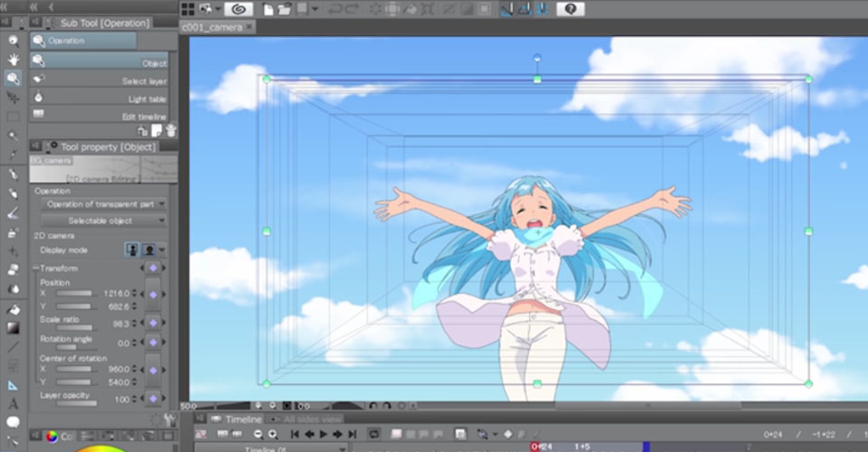Play the animation in the timeline

pos(324,434)
